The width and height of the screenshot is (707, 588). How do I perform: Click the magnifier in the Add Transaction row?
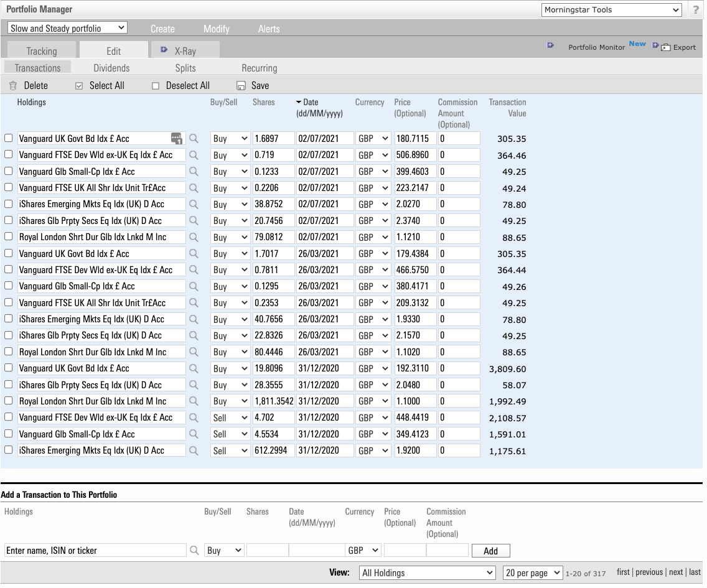click(x=194, y=550)
